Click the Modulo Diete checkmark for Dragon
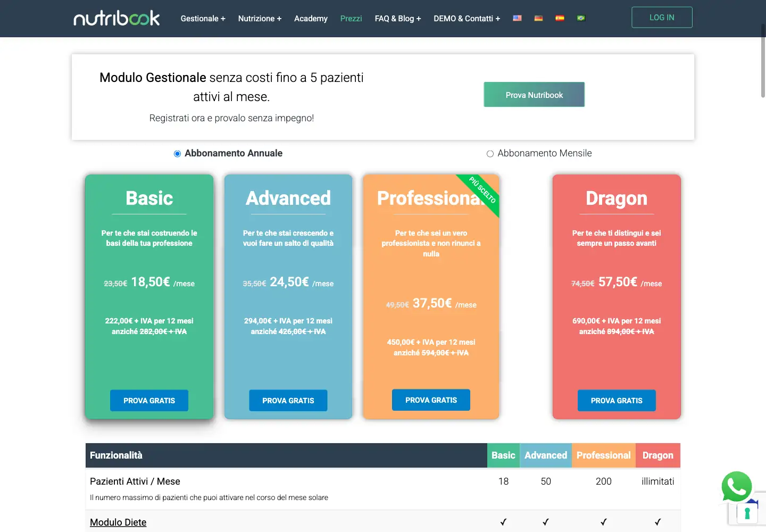This screenshot has height=532, width=766. [x=658, y=522]
